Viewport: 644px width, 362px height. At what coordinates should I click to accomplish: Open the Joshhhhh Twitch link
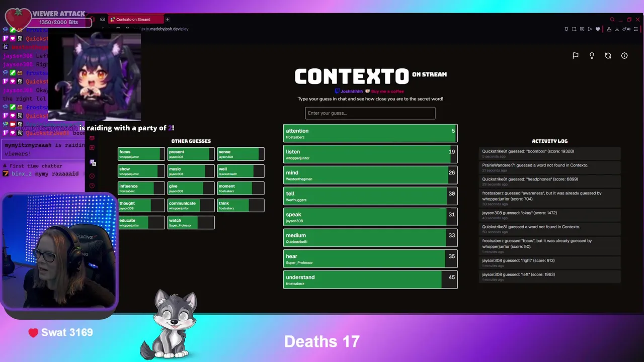tap(349, 92)
